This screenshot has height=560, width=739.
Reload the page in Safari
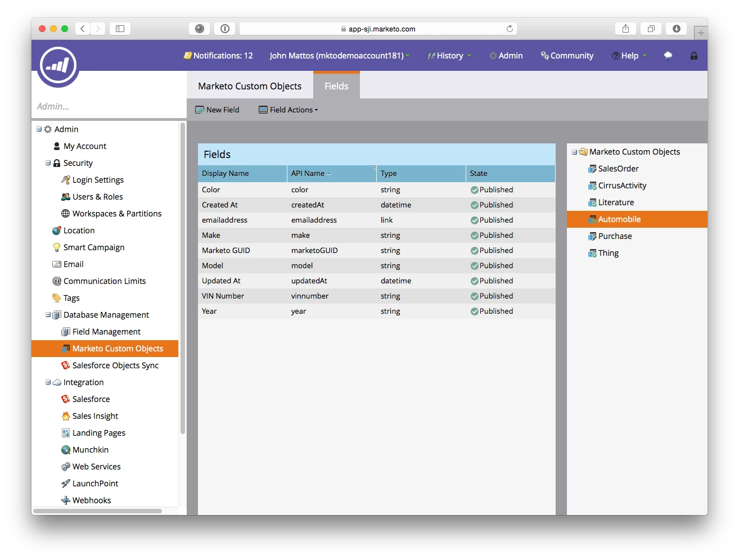510,29
